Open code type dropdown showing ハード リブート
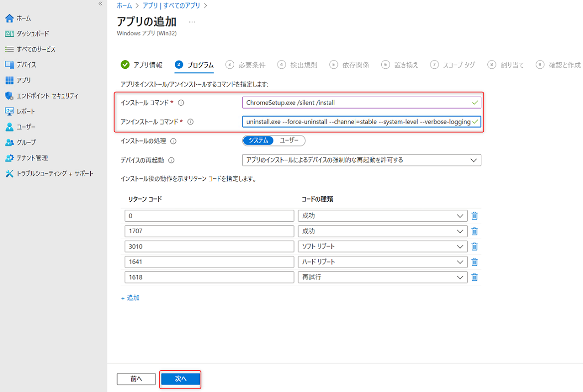 pos(382,262)
